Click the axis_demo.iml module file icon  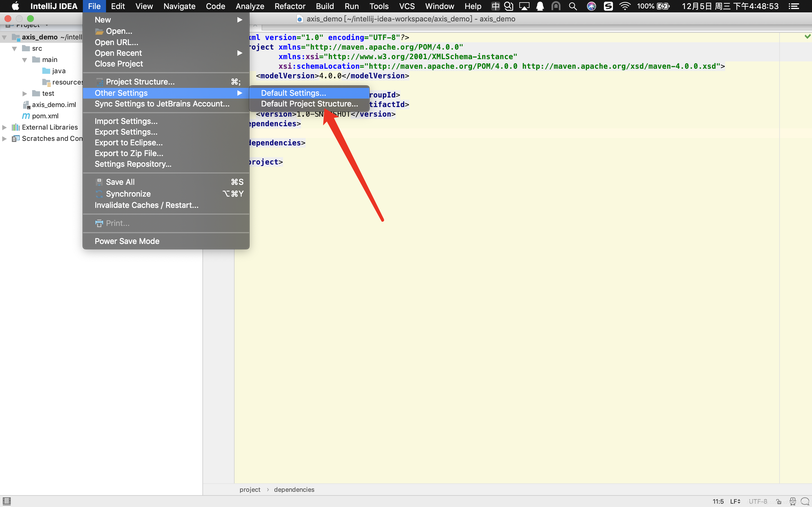(x=27, y=104)
